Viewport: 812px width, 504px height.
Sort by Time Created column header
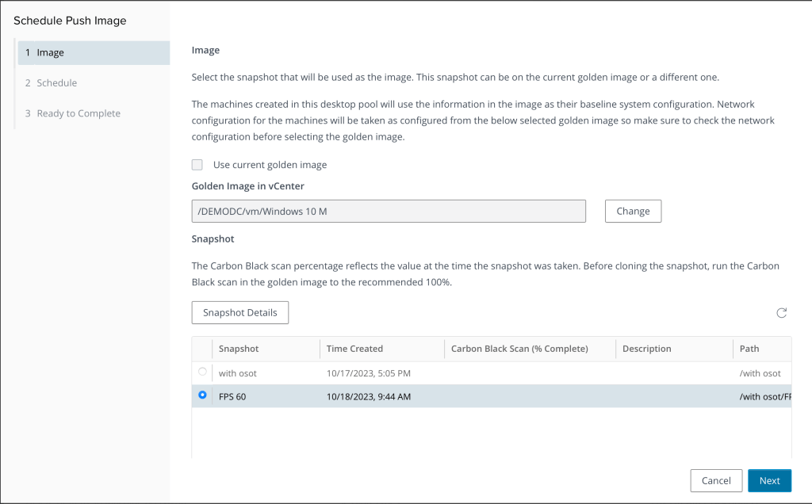coord(354,349)
